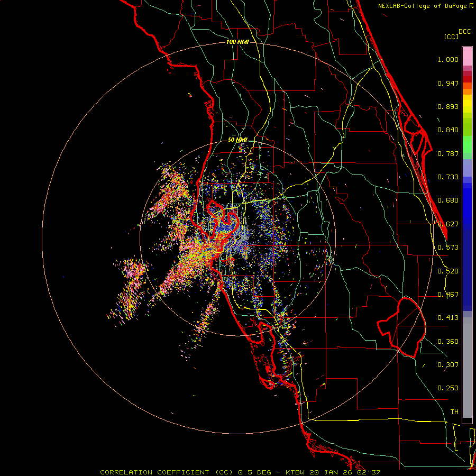This screenshot has width=476, height=476.
Task: Select the 0.893 scale value
Action: [448, 106]
